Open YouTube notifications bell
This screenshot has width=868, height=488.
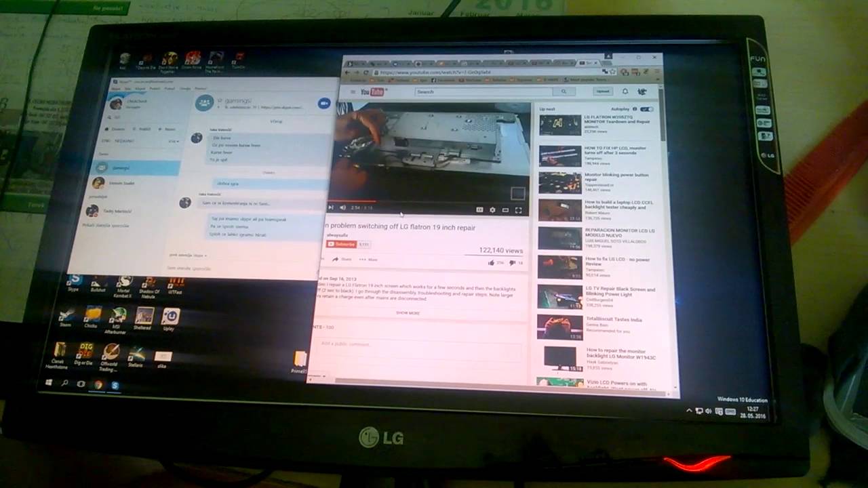625,91
